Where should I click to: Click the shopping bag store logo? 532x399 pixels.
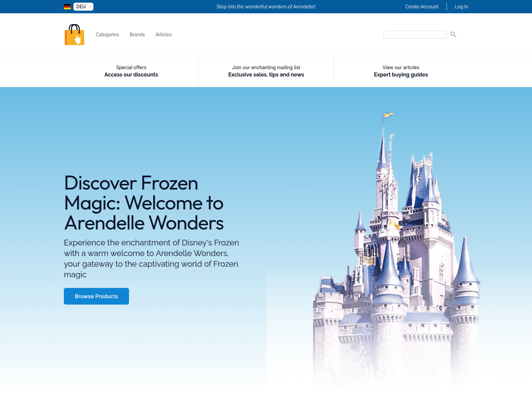pyautogui.click(x=74, y=35)
